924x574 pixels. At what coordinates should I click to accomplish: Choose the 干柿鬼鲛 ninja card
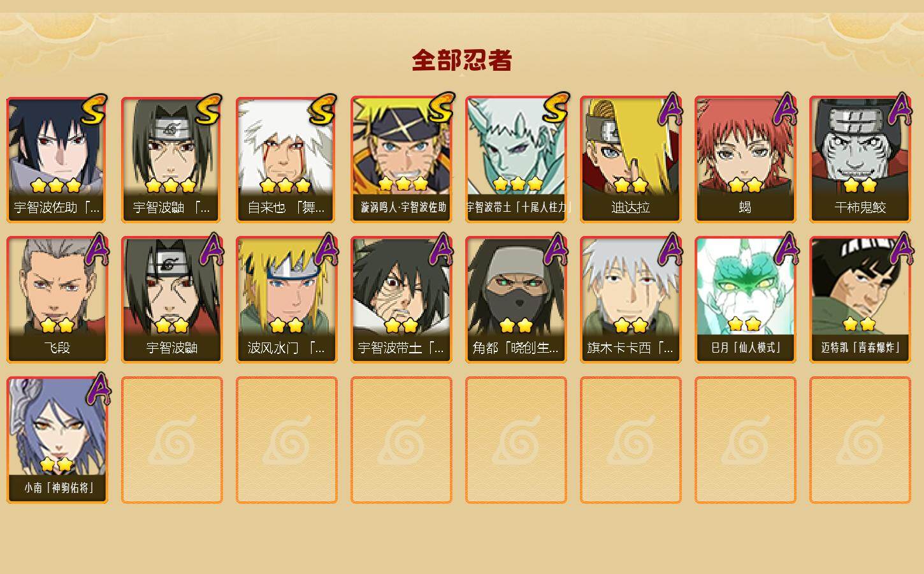860,159
